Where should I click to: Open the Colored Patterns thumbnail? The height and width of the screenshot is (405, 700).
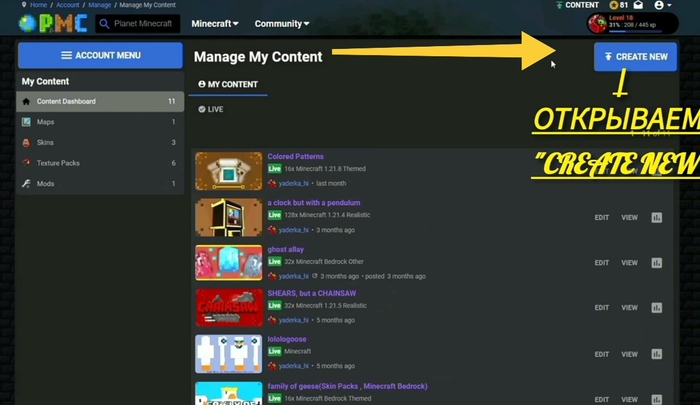pos(228,171)
